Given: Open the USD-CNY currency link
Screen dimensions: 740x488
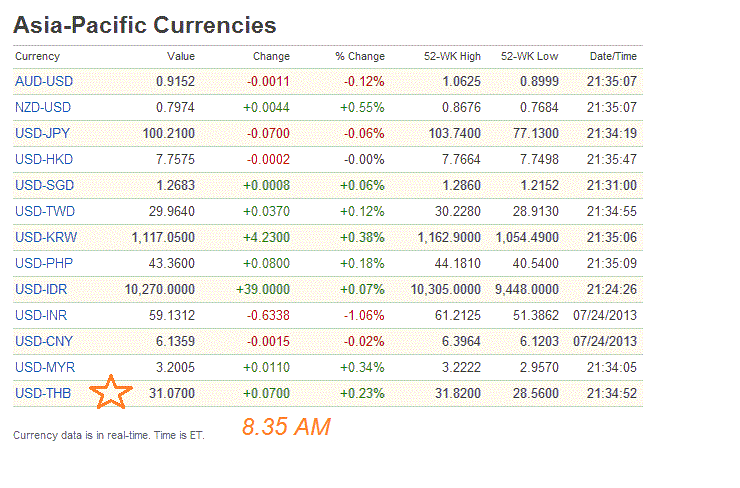Looking at the screenshot, I should click(x=44, y=341).
